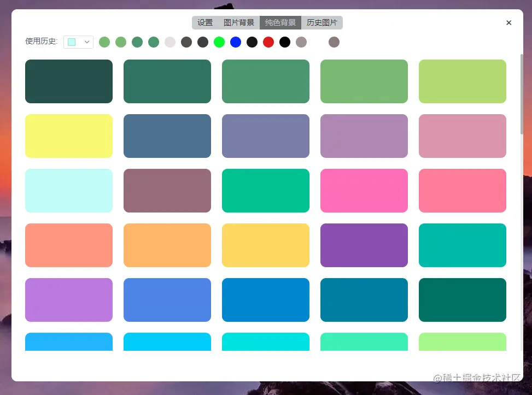Switch to the 设置 tab

click(x=205, y=22)
